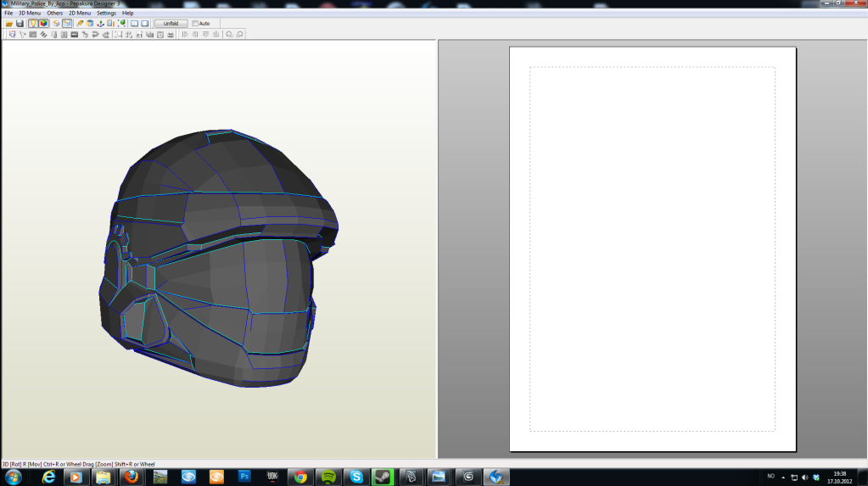The height and width of the screenshot is (486, 868).
Task: Click the Open file folder icon
Action: click(8, 23)
